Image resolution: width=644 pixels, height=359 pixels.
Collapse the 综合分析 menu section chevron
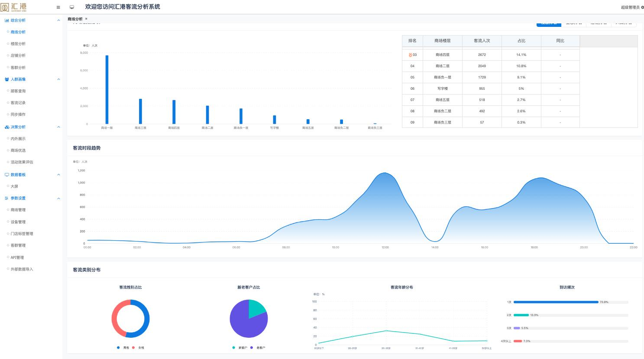click(x=58, y=20)
